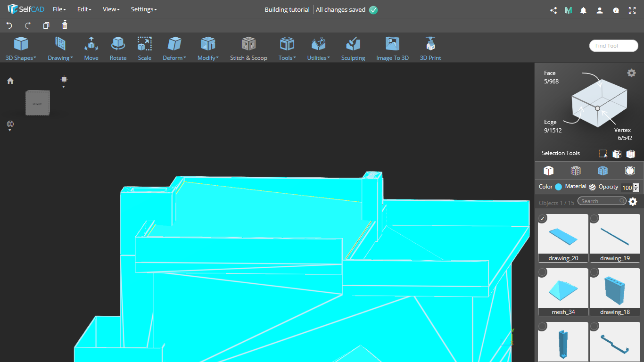Open the share icon in the header
The width and height of the screenshot is (644, 362).
point(553,10)
